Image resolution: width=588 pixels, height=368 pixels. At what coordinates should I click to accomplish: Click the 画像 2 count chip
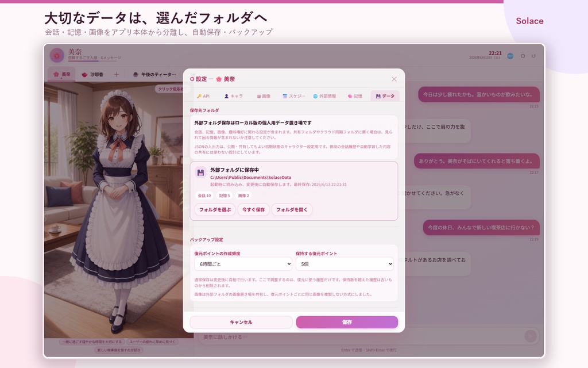point(243,195)
